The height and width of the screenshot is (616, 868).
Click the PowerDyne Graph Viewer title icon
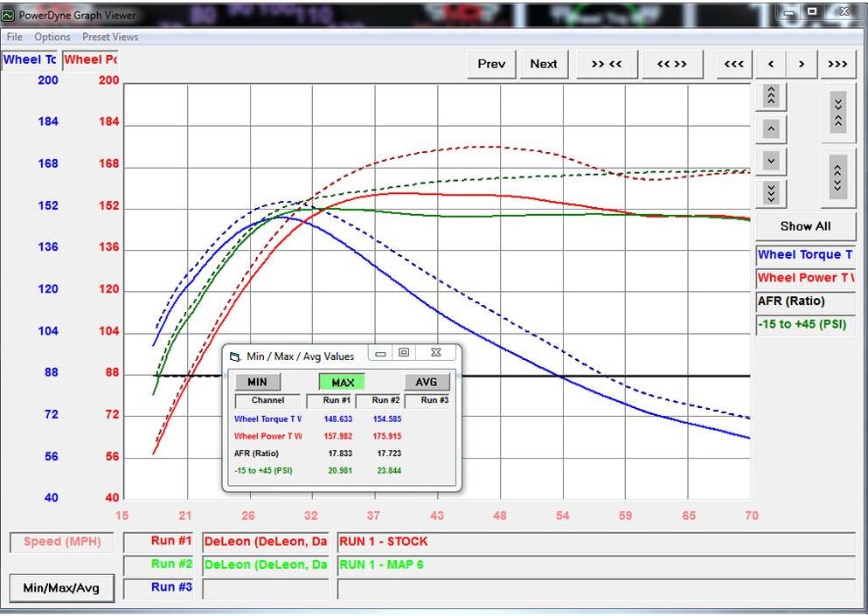pyautogui.click(x=8, y=16)
